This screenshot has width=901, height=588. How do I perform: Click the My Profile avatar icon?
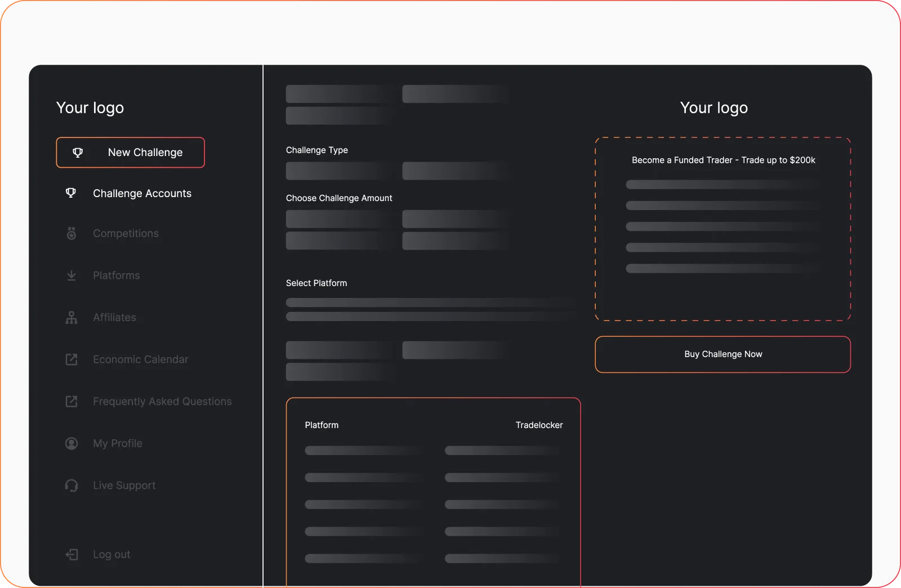72,443
